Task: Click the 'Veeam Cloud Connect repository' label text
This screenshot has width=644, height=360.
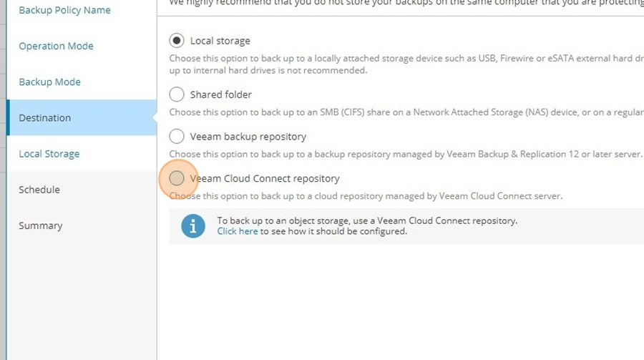Action: pyautogui.click(x=265, y=178)
